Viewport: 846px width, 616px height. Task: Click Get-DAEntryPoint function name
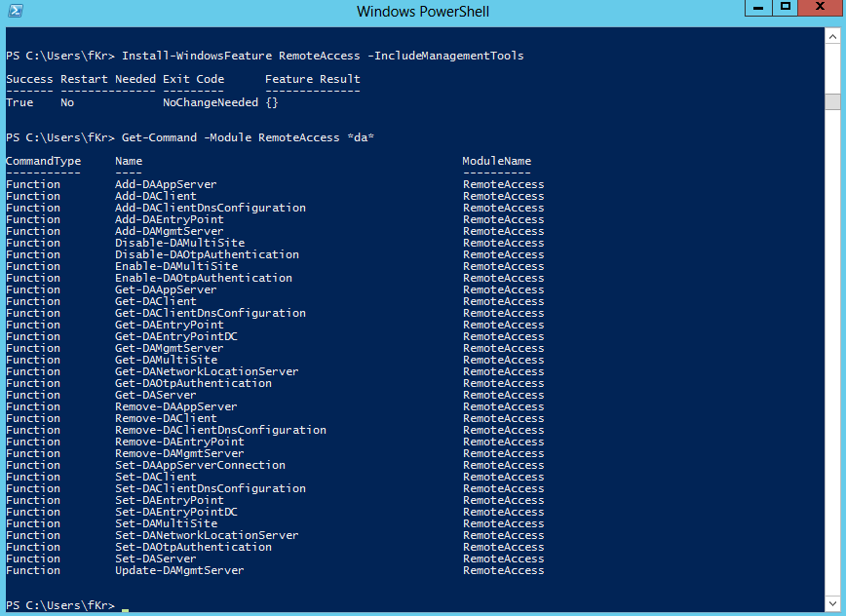(x=170, y=325)
